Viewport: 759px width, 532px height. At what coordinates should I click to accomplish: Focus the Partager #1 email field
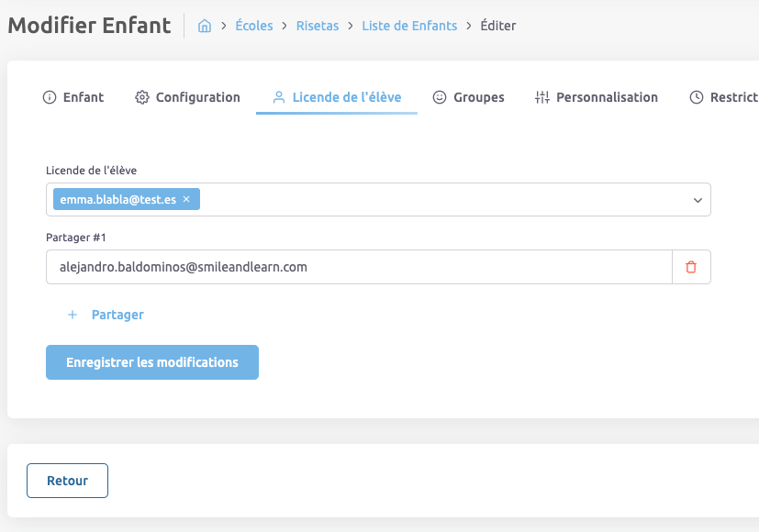[358, 267]
